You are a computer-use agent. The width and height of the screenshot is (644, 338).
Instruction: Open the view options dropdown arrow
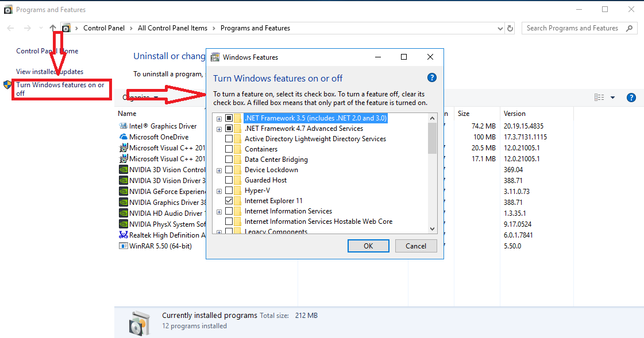point(613,98)
